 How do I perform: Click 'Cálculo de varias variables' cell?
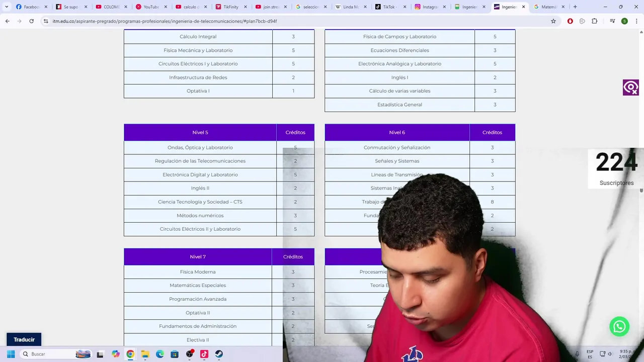400,91
